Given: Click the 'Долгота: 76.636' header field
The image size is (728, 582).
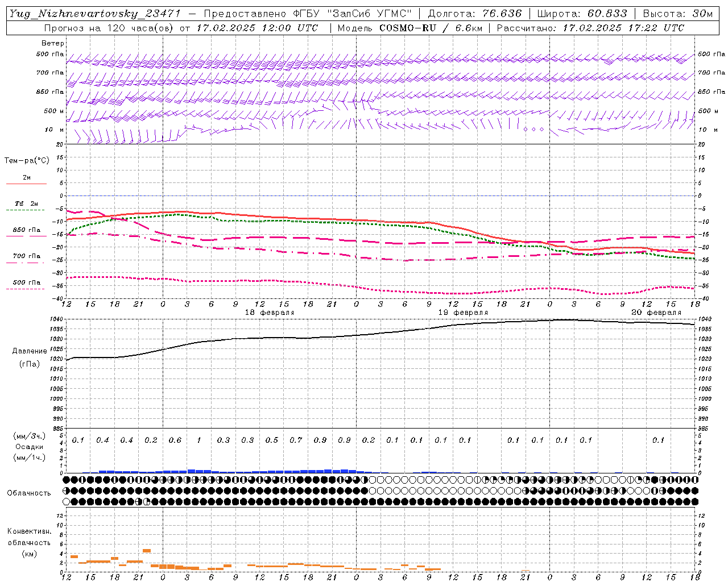Looking at the screenshot, I should (474, 14).
